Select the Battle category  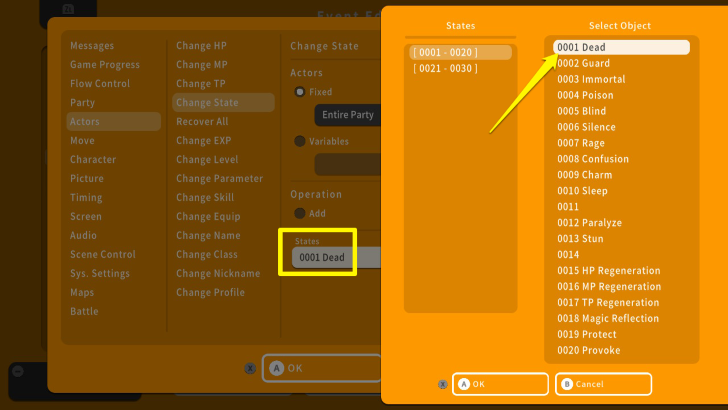[84, 312]
